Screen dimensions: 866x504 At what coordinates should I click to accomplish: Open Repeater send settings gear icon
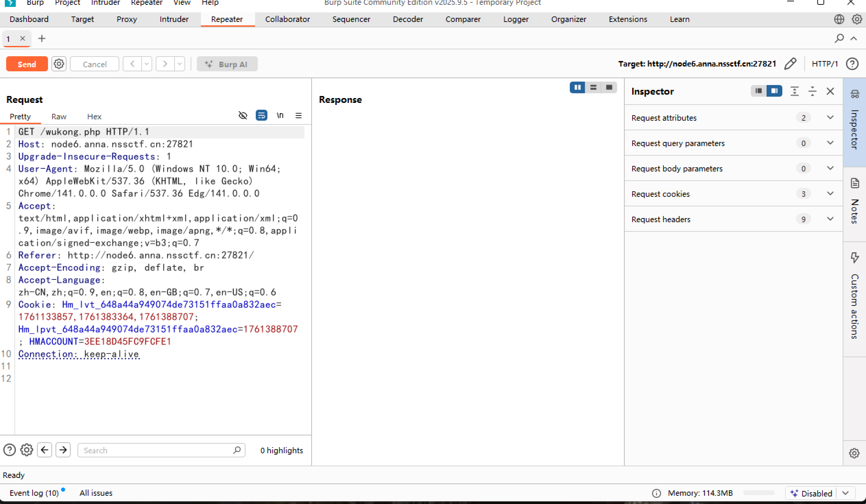coord(59,64)
